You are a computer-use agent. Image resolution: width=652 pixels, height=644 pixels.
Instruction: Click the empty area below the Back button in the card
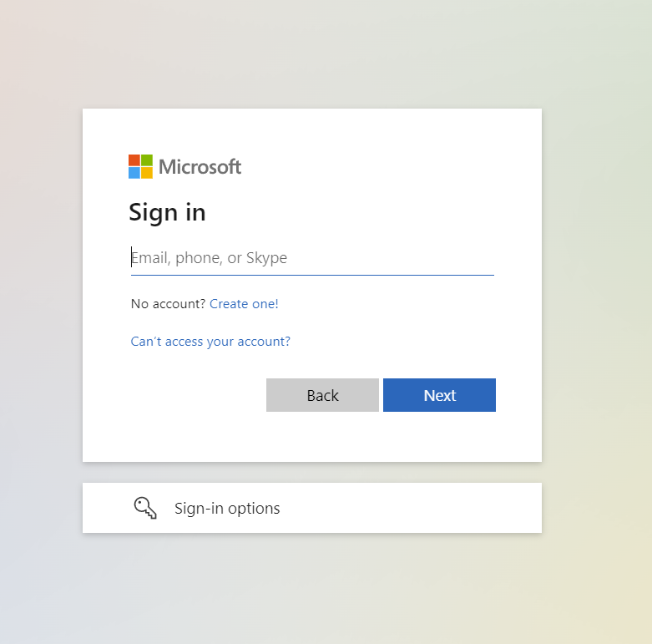point(323,437)
